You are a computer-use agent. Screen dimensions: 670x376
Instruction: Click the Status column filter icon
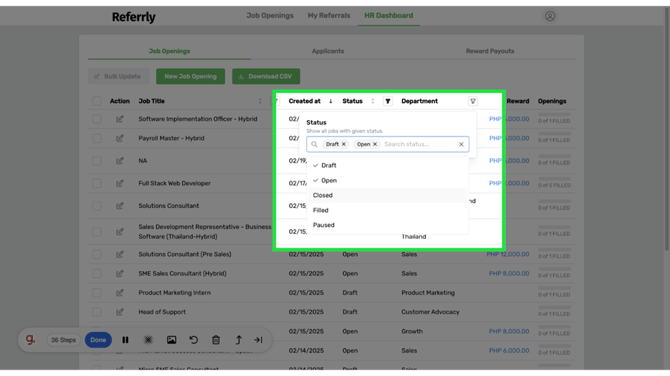point(388,101)
